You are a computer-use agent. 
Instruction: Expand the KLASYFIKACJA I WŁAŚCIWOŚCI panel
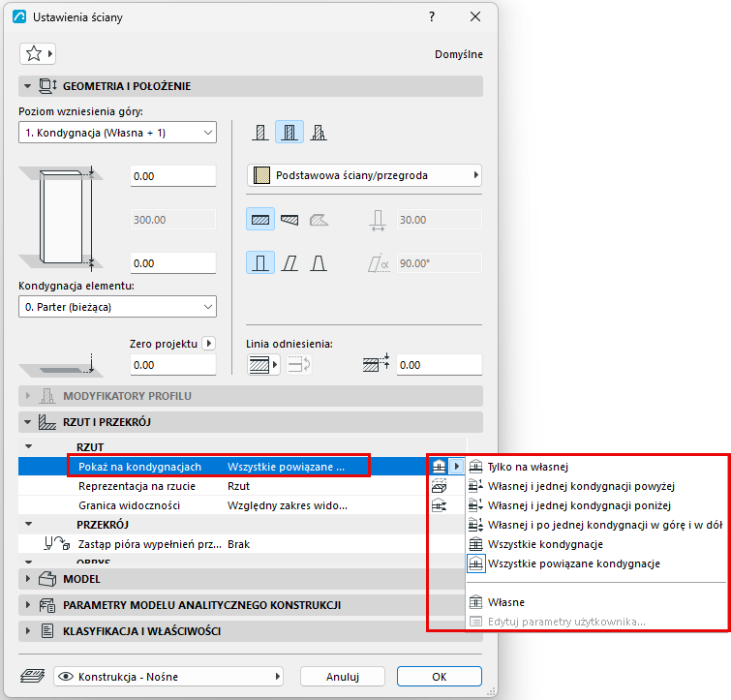tap(27, 631)
